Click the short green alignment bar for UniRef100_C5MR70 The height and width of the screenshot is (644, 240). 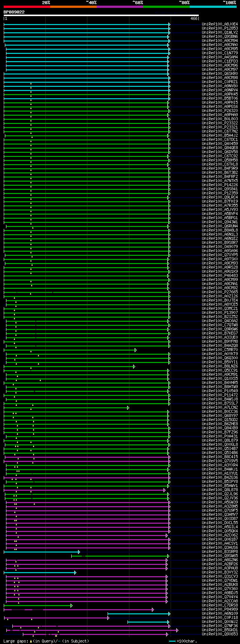70,350
